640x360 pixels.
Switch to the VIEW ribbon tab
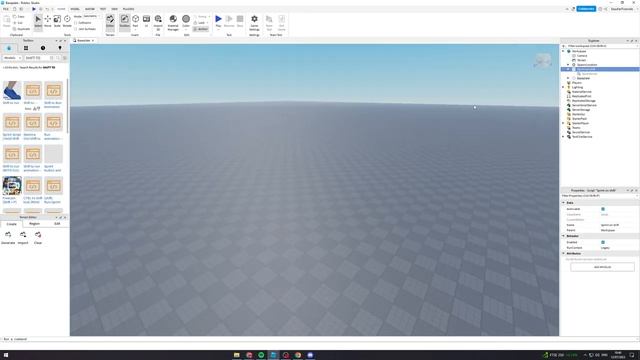click(115, 9)
